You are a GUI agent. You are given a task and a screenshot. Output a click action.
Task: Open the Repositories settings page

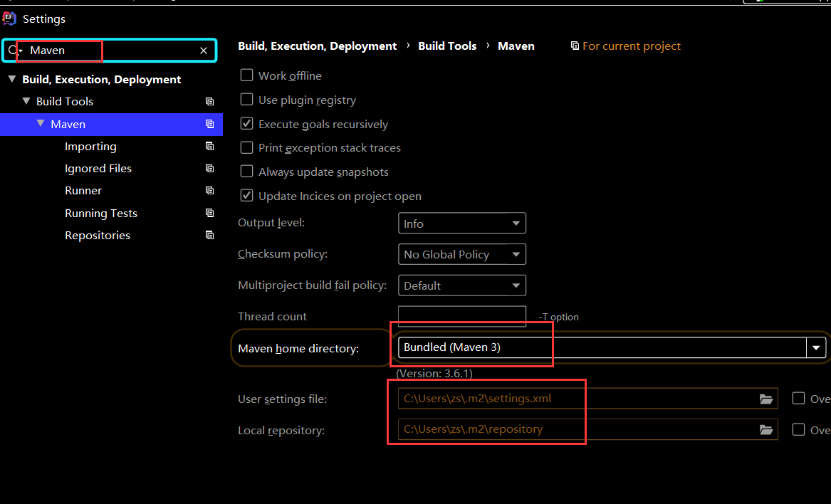98,236
